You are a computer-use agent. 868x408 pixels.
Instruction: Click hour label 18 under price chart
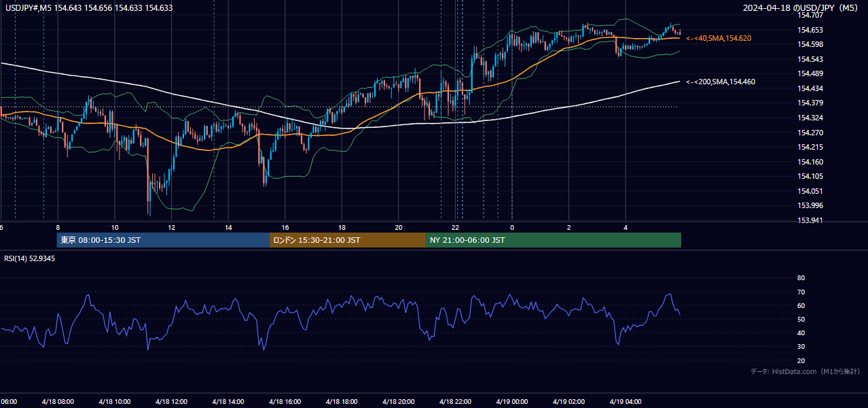click(x=342, y=228)
